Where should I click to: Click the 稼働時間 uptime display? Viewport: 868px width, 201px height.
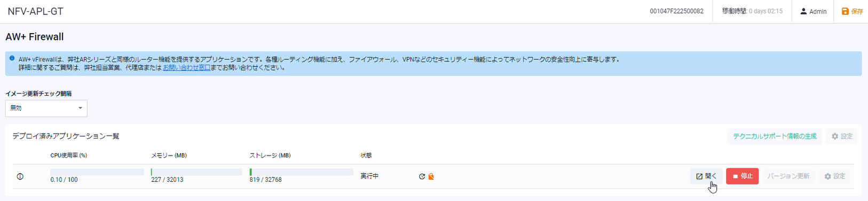point(752,11)
